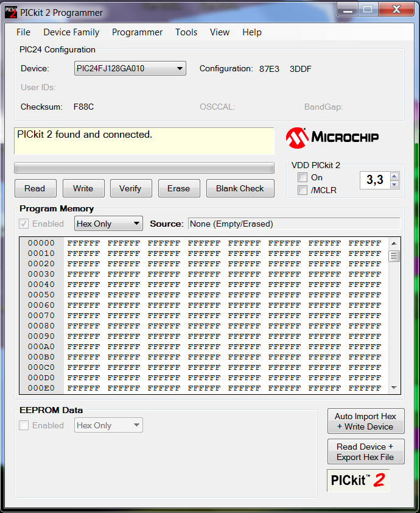Screen dimensions: 420x513
Task: Click memory address row 00050
Action: point(41,295)
